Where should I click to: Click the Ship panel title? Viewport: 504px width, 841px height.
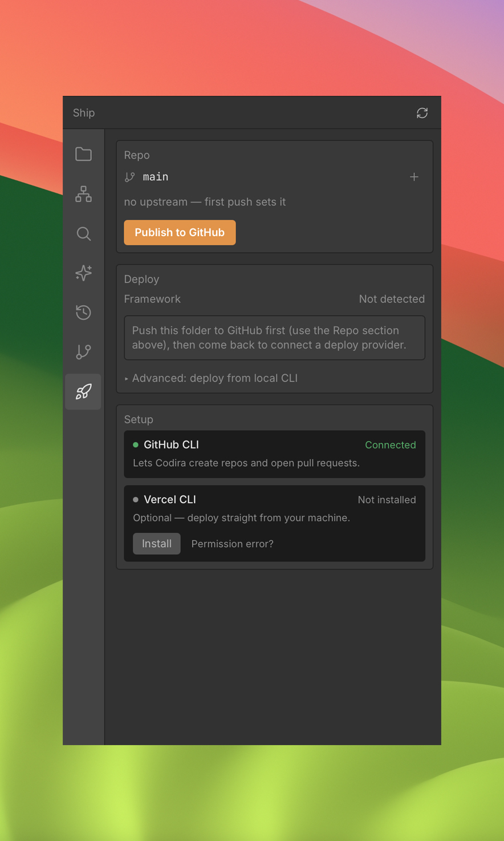(x=84, y=113)
